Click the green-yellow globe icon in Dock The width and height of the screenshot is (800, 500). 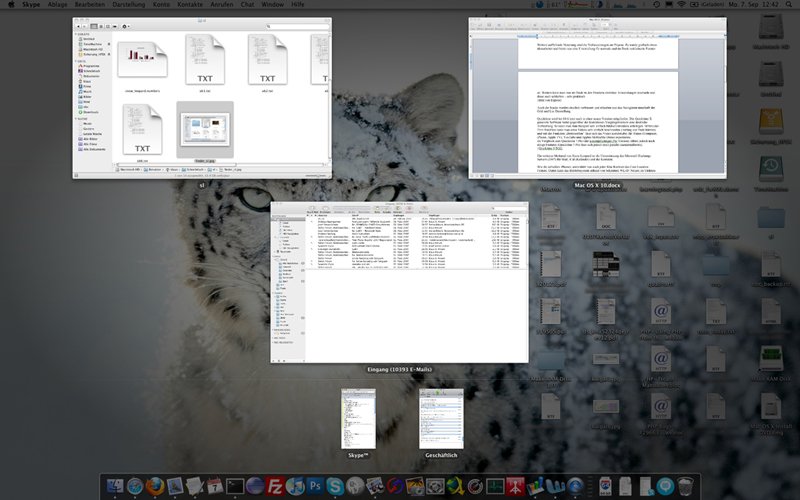(455, 486)
